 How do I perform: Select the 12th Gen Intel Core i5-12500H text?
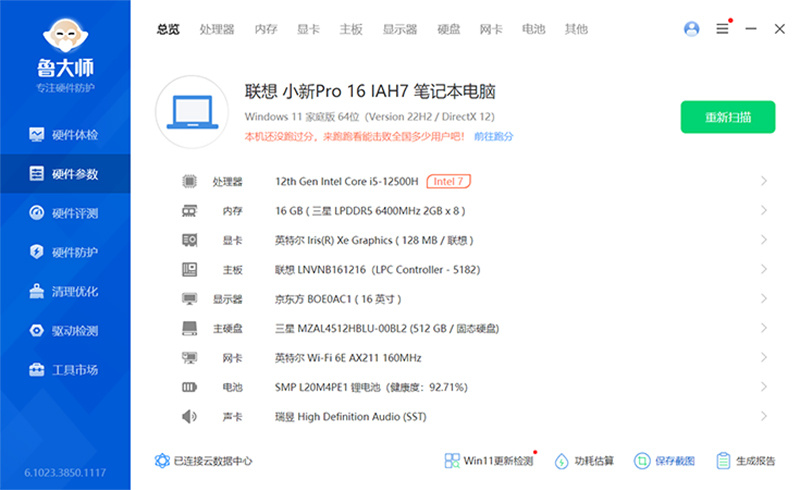tap(346, 181)
